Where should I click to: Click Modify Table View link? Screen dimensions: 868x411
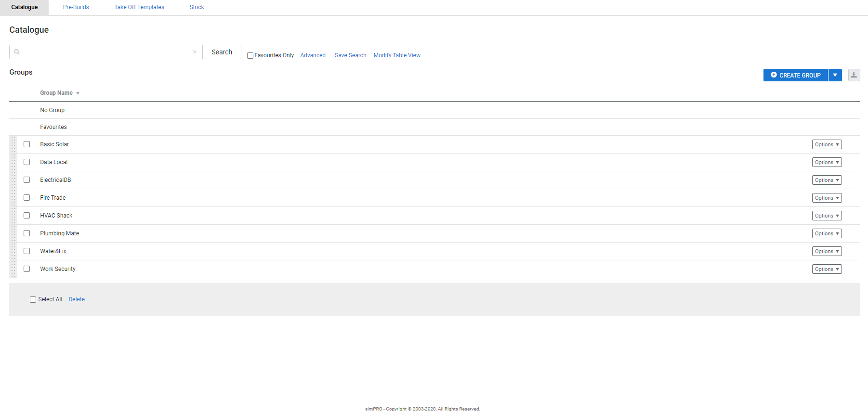397,55
